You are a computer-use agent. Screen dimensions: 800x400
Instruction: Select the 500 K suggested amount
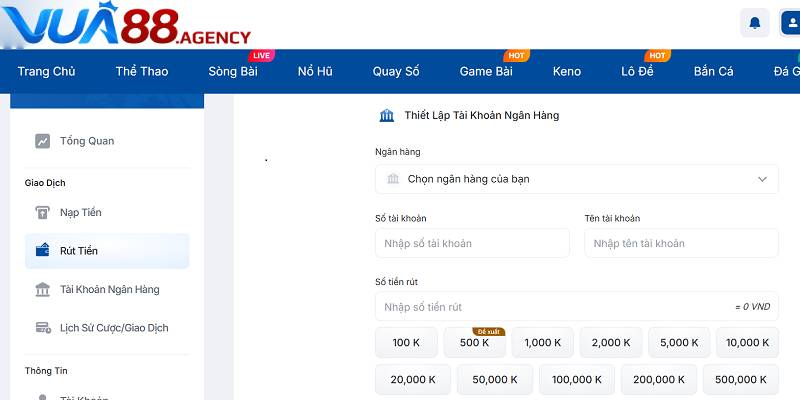pos(474,342)
